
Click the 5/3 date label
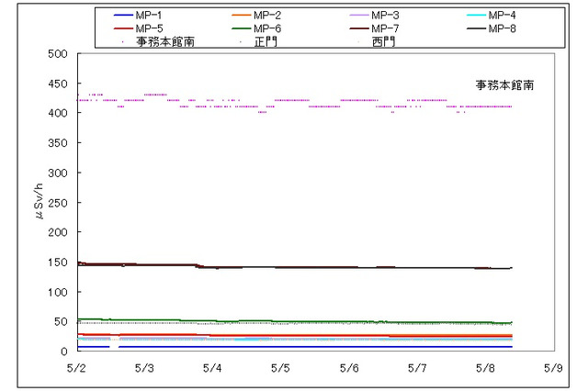(x=144, y=368)
